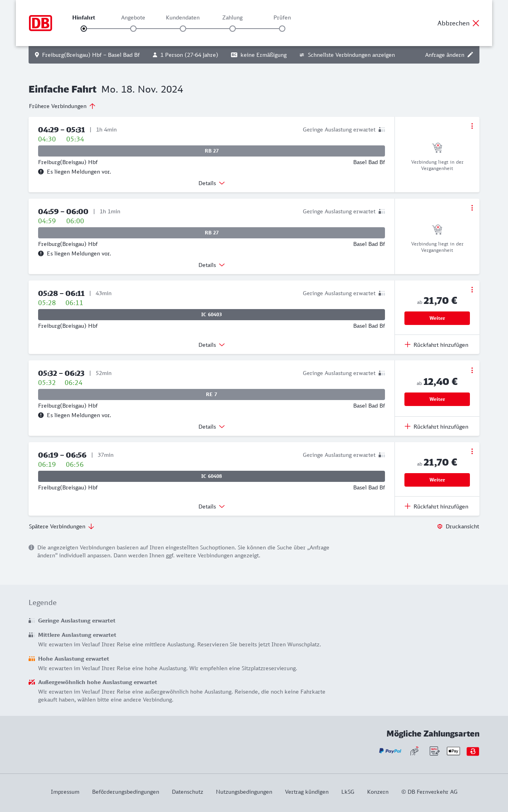Click Weiter for the 12,40 € fare
508x812 pixels.
click(x=437, y=399)
